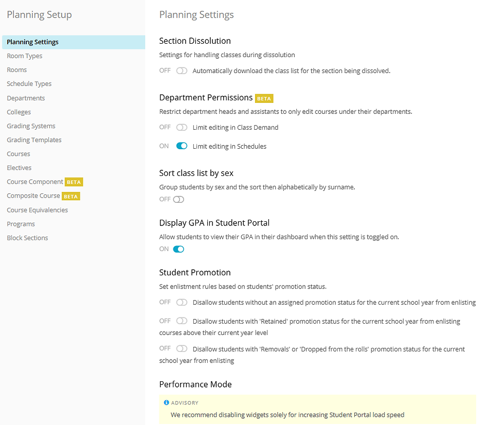Image resolution: width=504 pixels, height=425 pixels.
Task: Navigate to Course Equivalencies
Action: [x=37, y=210]
